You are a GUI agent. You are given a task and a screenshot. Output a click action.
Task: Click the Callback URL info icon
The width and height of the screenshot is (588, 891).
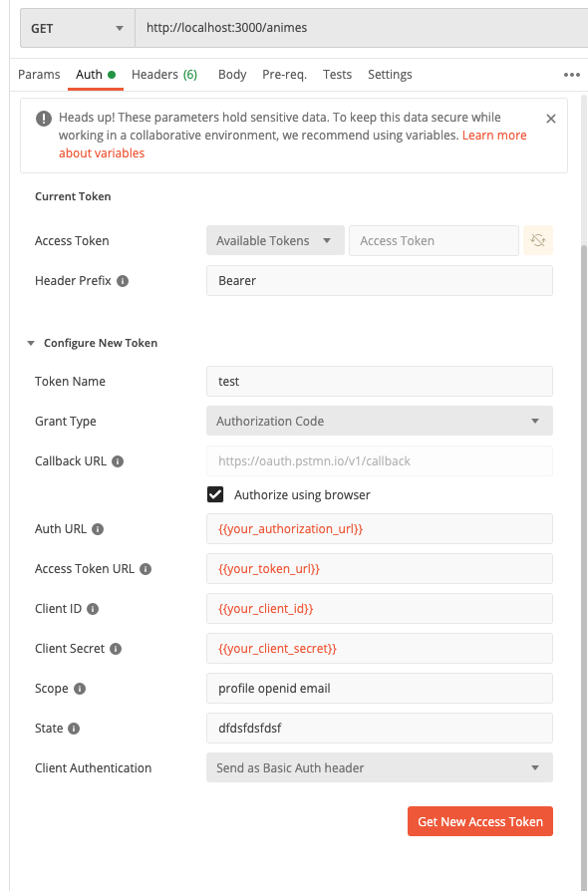coord(118,461)
